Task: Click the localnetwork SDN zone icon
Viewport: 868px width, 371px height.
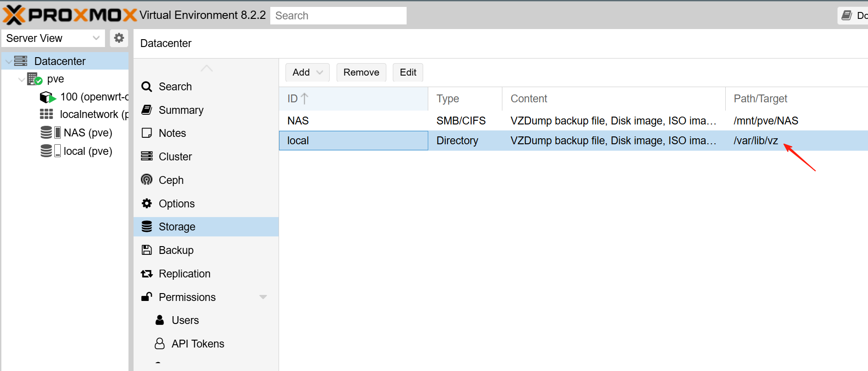Action: click(x=47, y=114)
